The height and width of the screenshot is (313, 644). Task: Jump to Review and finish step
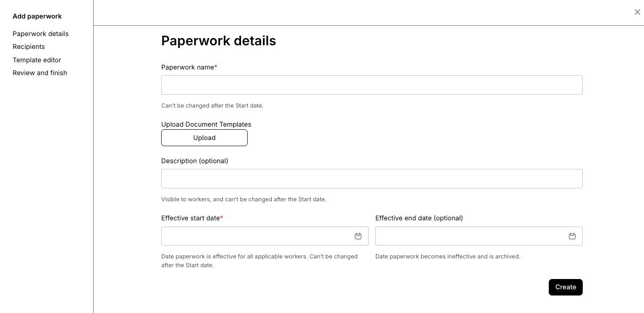pyautogui.click(x=40, y=73)
